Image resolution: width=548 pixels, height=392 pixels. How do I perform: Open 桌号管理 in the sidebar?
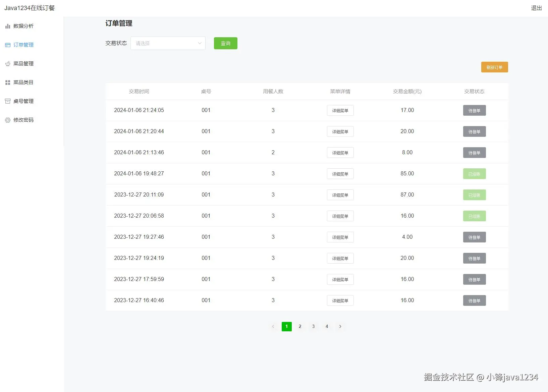(x=32, y=101)
